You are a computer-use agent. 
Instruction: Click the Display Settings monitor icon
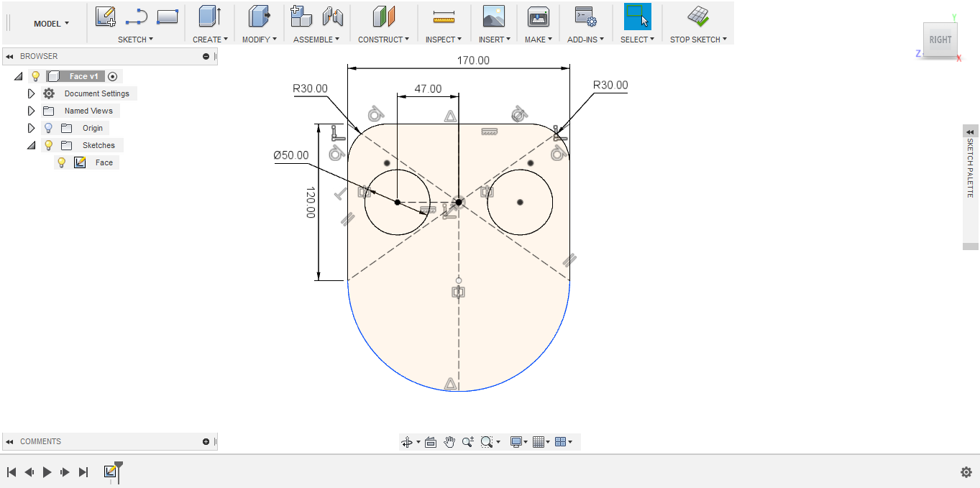pyautogui.click(x=516, y=442)
